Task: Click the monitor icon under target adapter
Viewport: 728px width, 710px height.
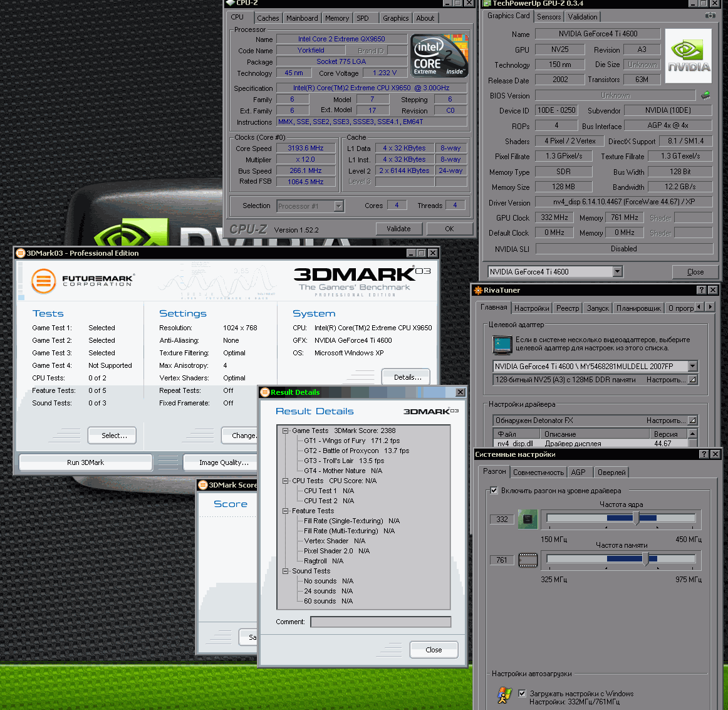Action: tap(502, 344)
